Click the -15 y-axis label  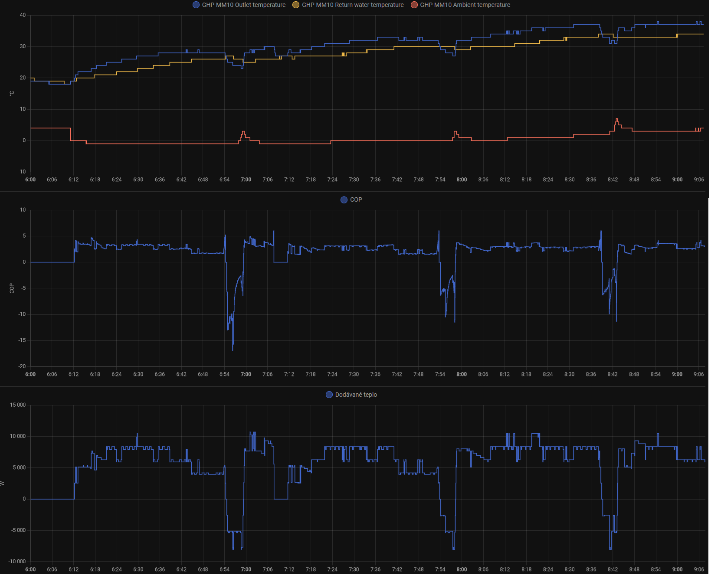[x=22, y=340]
